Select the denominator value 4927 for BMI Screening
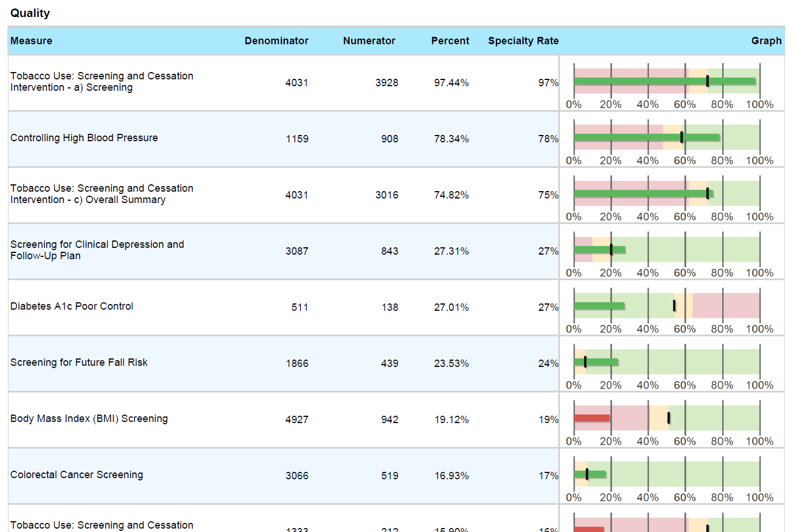The width and height of the screenshot is (792, 532). pyautogui.click(x=296, y=420)
